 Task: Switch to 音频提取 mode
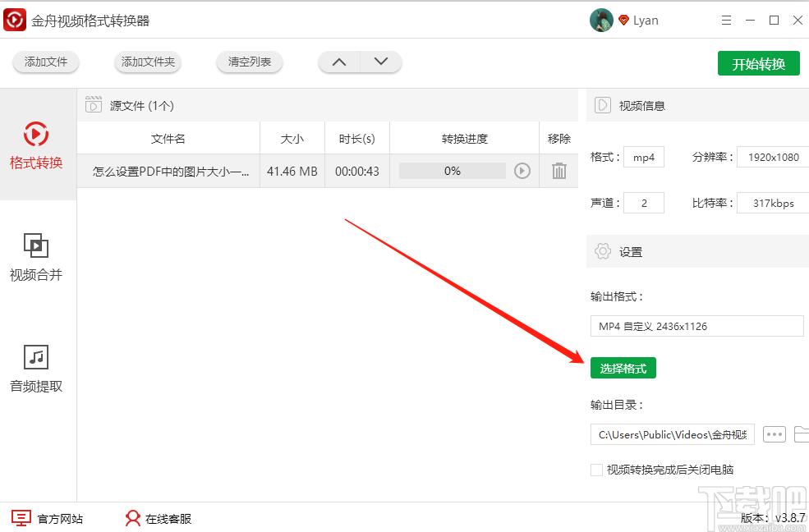coord(36,368)
